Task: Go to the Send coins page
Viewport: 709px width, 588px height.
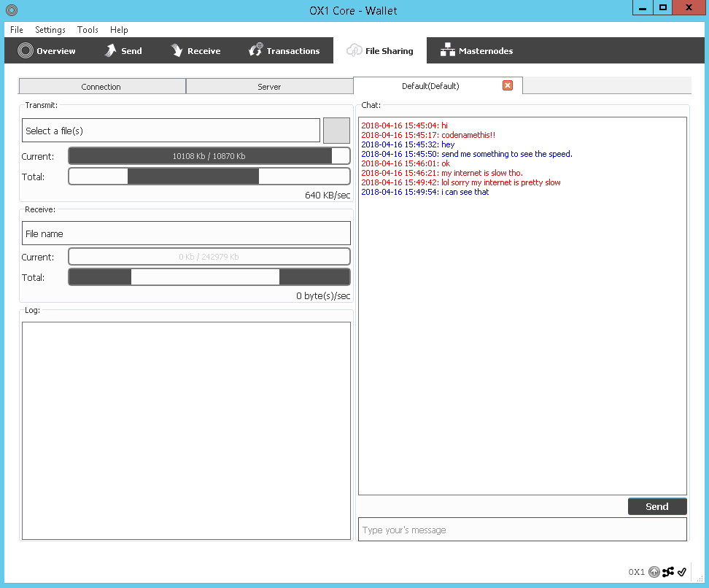Action: [x=123, y=50]
